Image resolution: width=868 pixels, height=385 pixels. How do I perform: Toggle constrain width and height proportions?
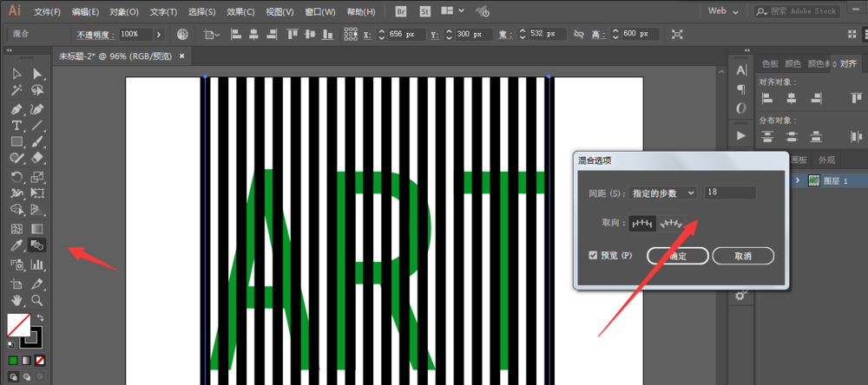579,35
